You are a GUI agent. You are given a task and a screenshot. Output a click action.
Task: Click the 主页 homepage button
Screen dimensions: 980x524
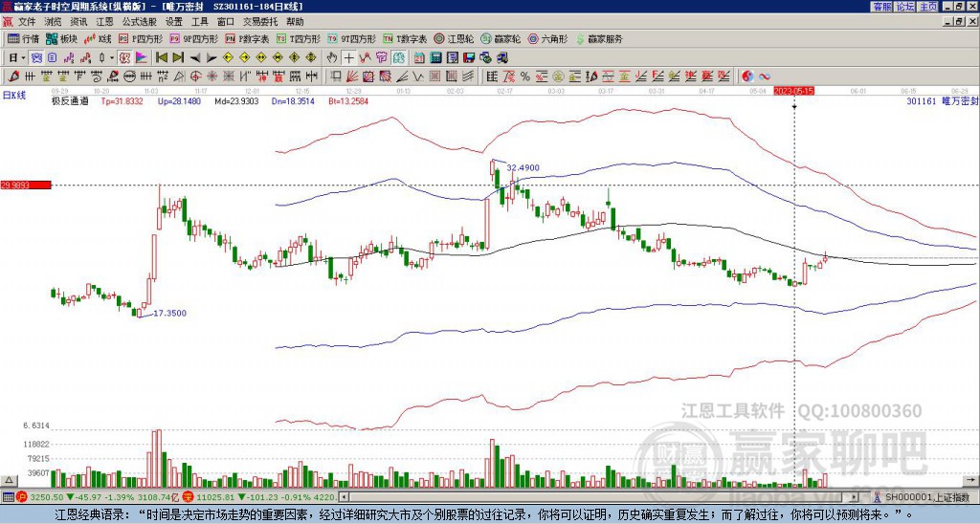pyautogui.click(x=927, y=7)
